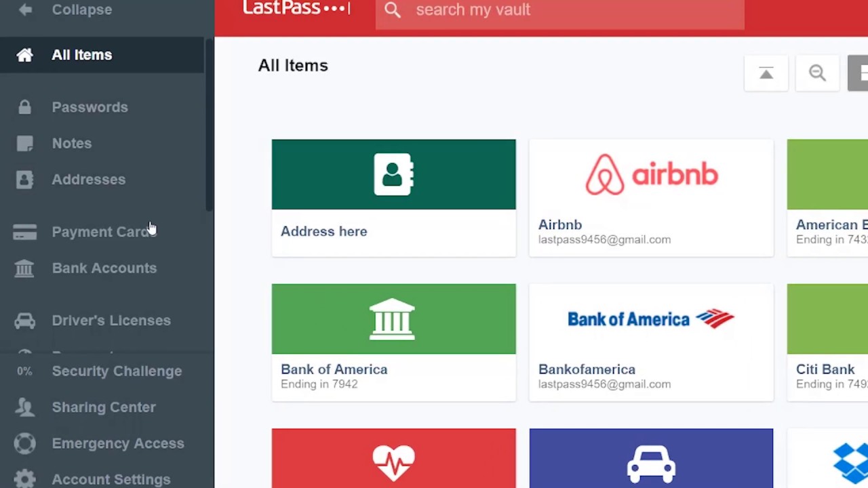This screenshot has height=488, width=868.
Task: Open the green Bank of America account tile
Action: [393, 342]
